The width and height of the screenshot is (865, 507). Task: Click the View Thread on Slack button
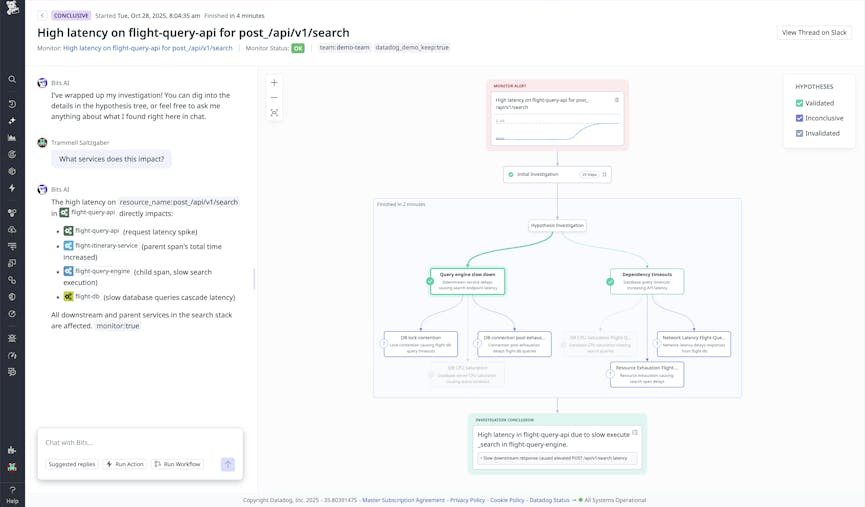click(814, 32)
